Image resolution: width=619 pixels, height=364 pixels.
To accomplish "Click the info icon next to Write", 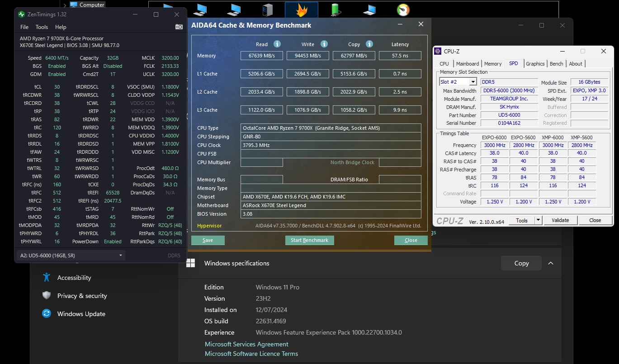I will [x=324, y=44].
